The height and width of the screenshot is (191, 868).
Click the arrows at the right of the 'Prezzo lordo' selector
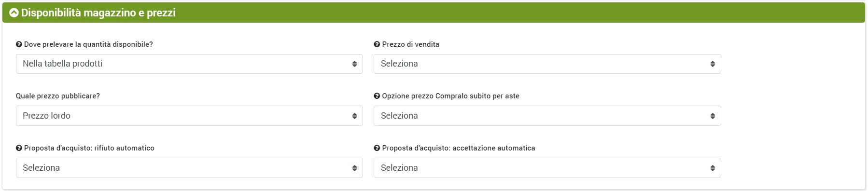[354, 116]
